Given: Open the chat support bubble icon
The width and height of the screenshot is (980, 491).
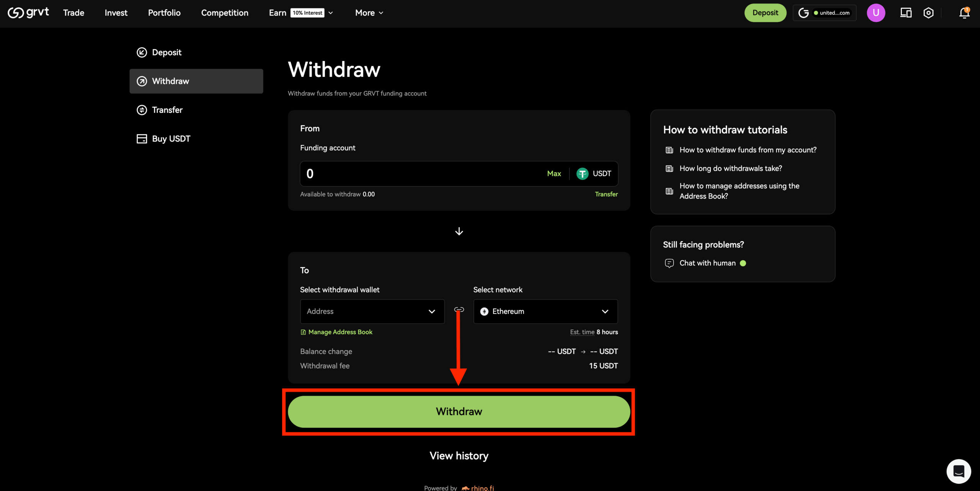Looking at the screenshot, I should [959, 471].
